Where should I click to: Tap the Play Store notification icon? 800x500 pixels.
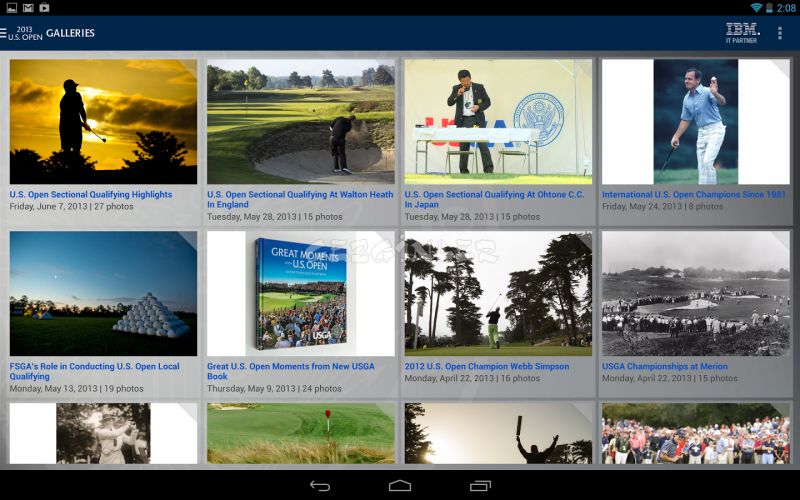pyautogui.click(x=44, y=8)
